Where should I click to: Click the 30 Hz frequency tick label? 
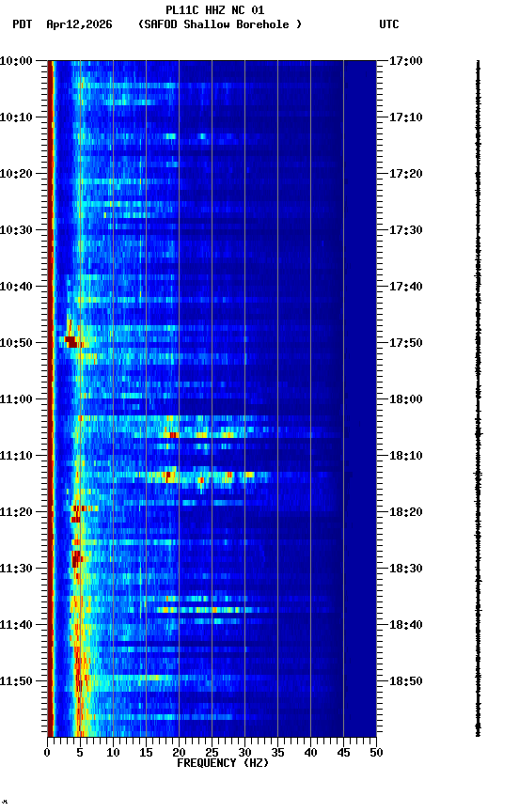(x=244, y=753)
